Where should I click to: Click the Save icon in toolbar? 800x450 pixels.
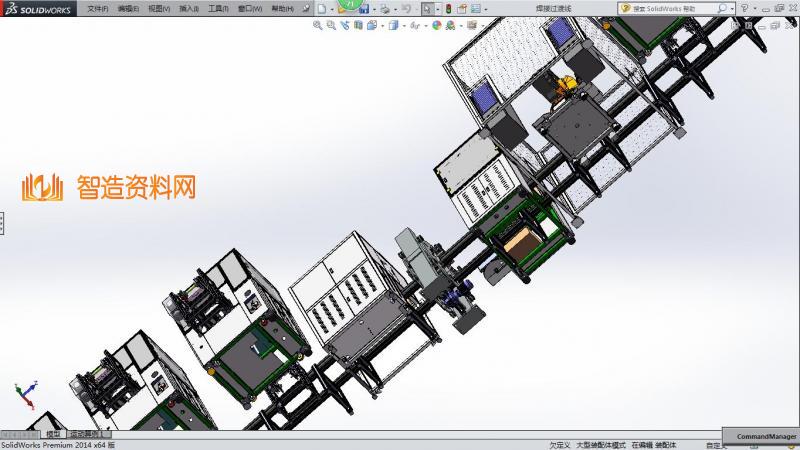(x=364, y=8)
